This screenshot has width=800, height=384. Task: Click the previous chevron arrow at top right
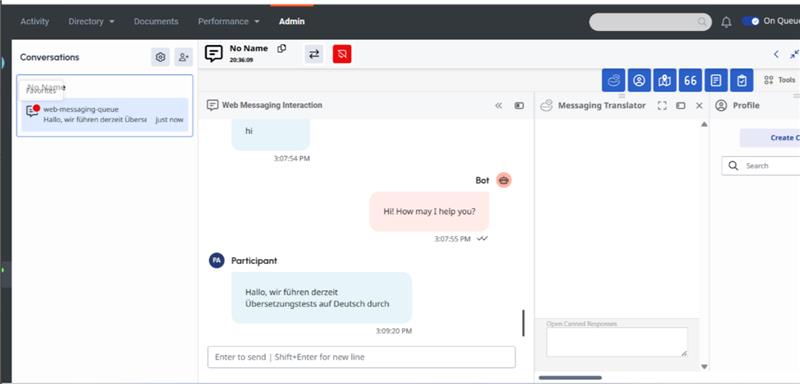pyautogui.click(x=776, y=54)
